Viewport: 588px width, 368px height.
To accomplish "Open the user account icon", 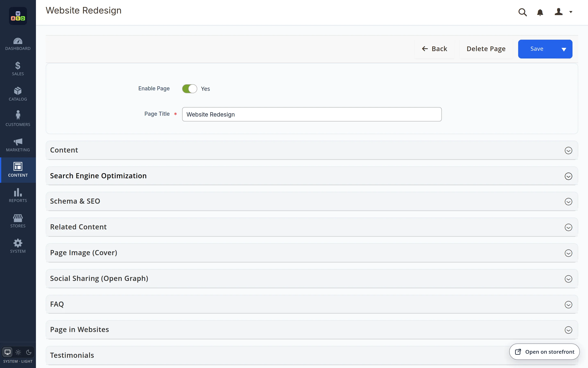I will pos(559,12).
